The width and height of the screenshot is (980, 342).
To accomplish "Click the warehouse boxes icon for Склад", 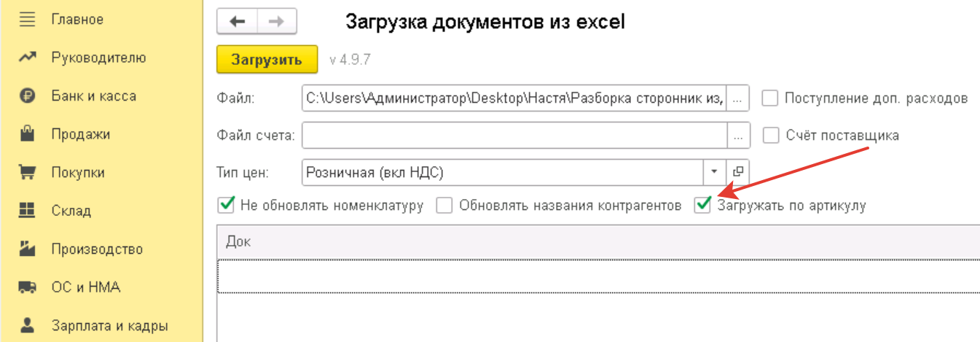I will pyautogui.click(x=27, y=211).
